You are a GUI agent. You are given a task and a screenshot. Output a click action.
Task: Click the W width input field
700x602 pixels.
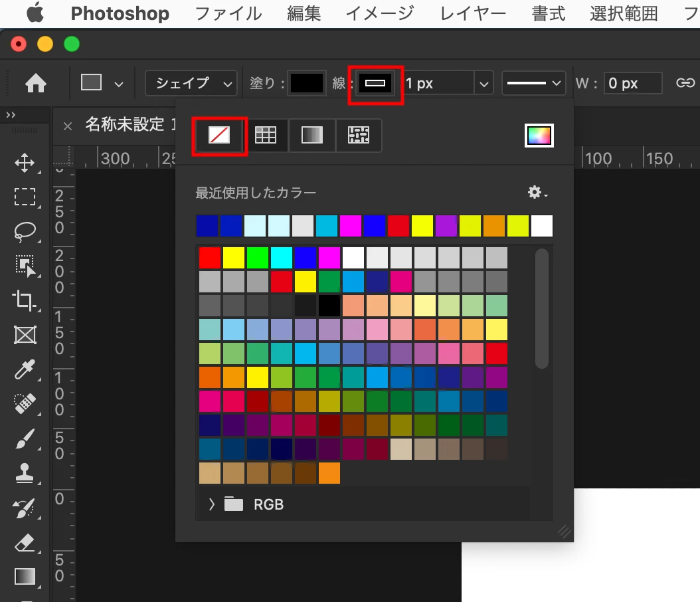(x=632, y=83)
